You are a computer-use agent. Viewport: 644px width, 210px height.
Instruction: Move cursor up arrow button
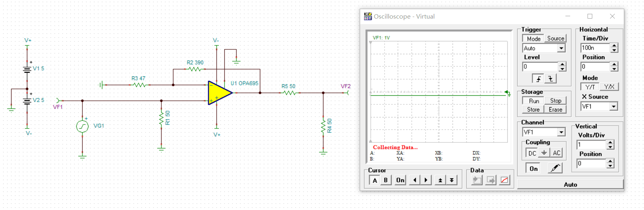440,180
